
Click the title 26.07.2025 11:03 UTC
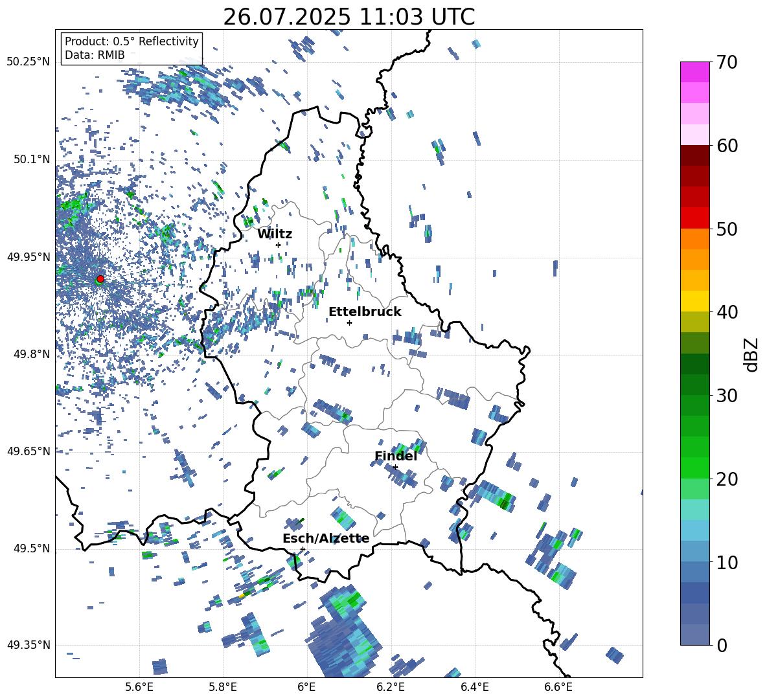pyautogui.click(x=349, y=17)
